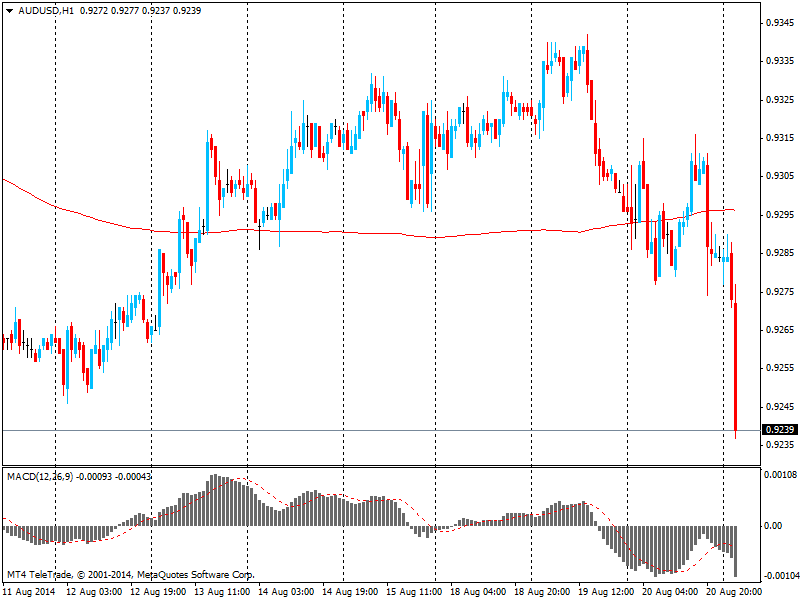Click the 0.9345 price axis label
This screenshot has width=800, height=600.
point(779,22)
